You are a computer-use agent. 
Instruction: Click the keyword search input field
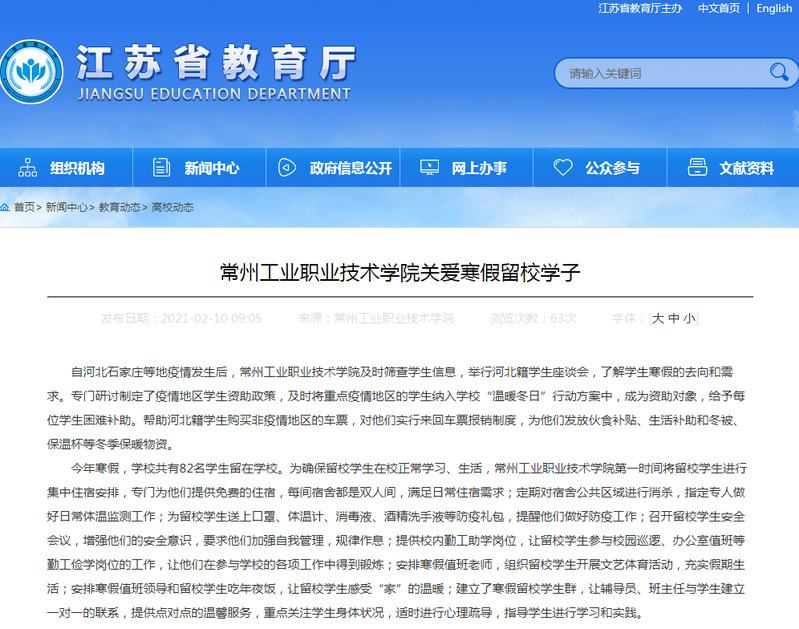(660, 73)
